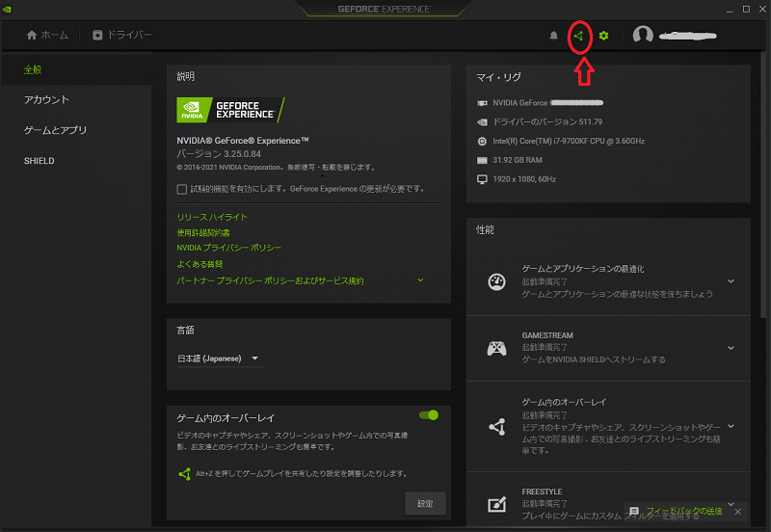This screenshot has width=771, height=532.
Task: Go to the ホーム tab
Action: tap(47, 35)
